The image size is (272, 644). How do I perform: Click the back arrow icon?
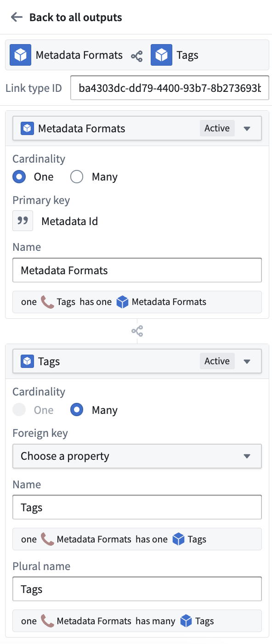pos(17,17)
